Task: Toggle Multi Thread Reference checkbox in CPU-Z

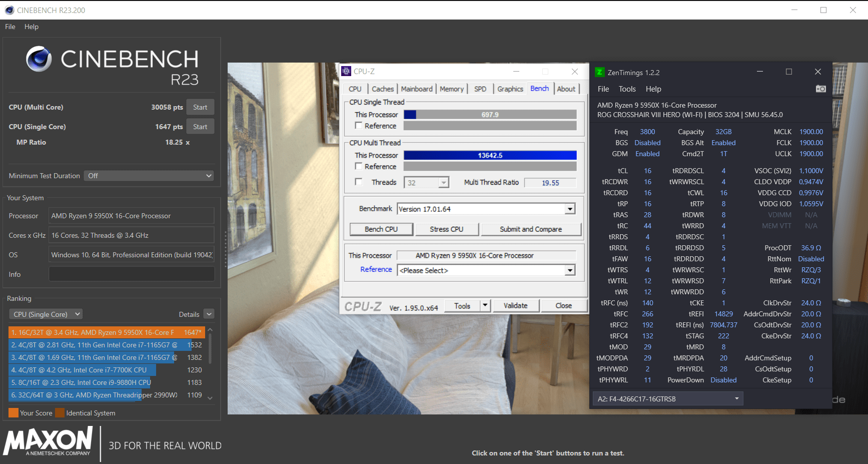Action: (358, 166)
